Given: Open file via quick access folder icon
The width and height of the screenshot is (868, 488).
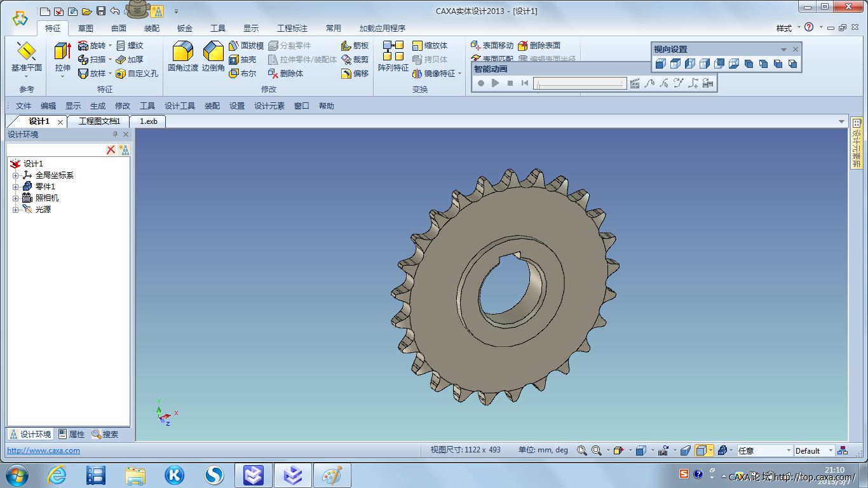Looking at the screenshot, I should tap(87, 11).
